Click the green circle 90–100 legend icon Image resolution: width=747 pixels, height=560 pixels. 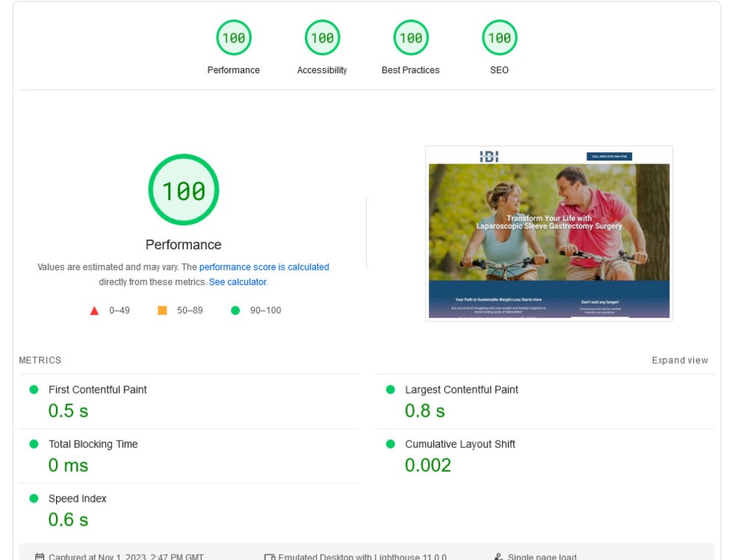tap(235, 311)
